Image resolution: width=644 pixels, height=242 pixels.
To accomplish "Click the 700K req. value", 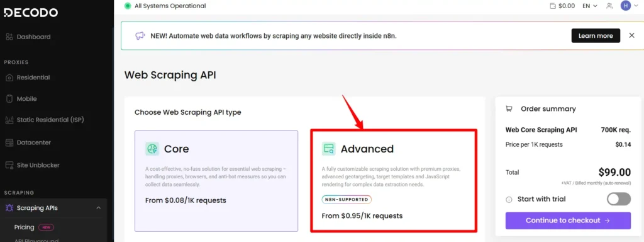I will tap(616, 130).
